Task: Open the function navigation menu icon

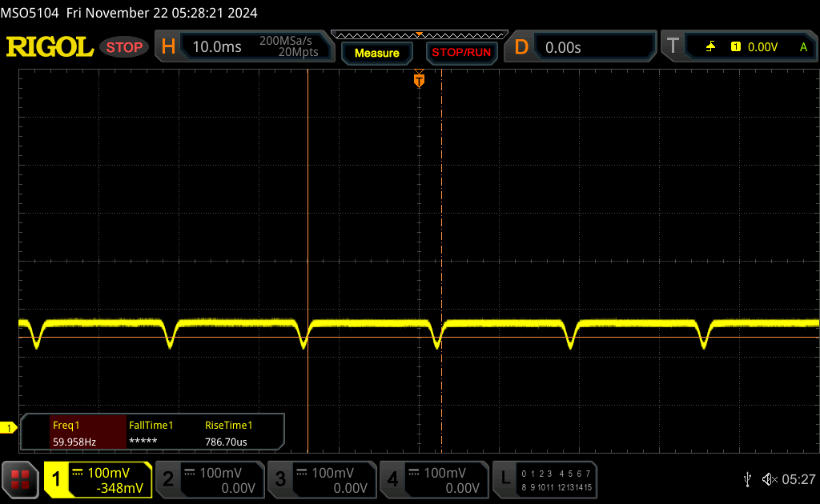Action: [x=20, y=479]
